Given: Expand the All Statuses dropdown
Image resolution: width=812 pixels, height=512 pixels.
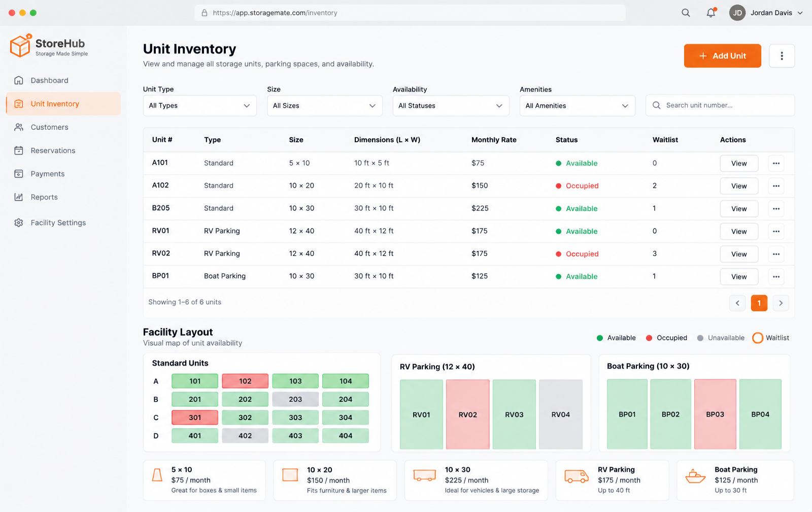Looking at the screenshot, I should click(x=451, y=106).
